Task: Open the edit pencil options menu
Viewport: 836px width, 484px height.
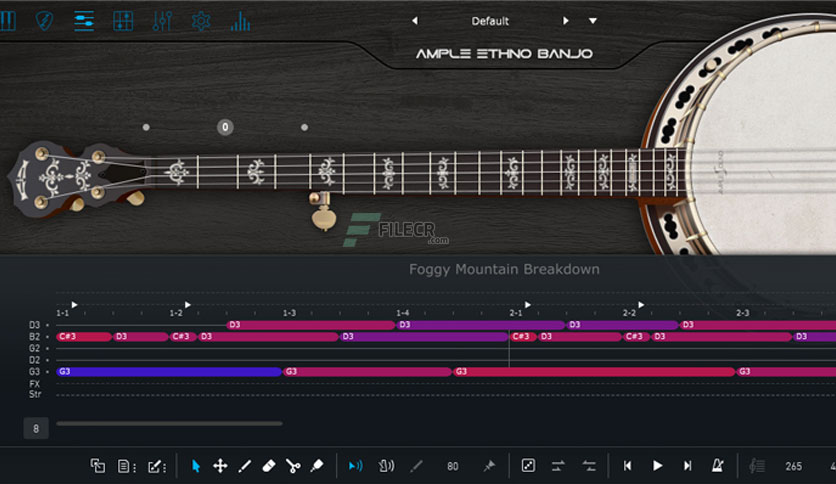Action: point(157,466)
